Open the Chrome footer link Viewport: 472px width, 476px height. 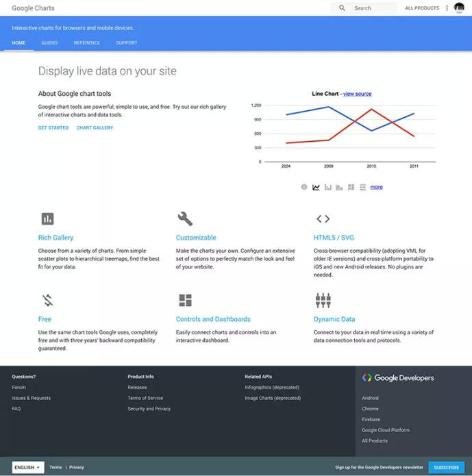point(370,409)
